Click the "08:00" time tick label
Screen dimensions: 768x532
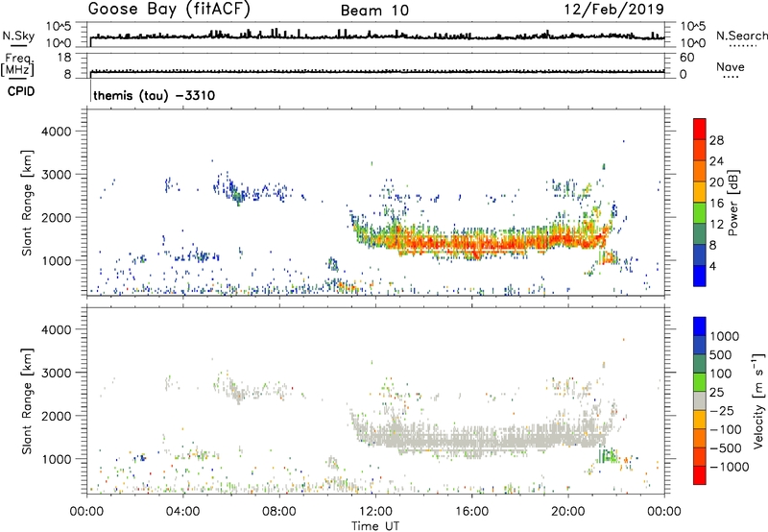(x=279, y=512)
